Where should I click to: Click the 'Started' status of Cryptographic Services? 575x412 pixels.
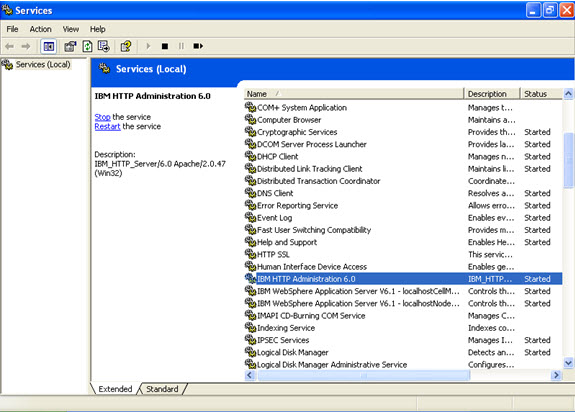pyautogui.click(x=537, y=132)
